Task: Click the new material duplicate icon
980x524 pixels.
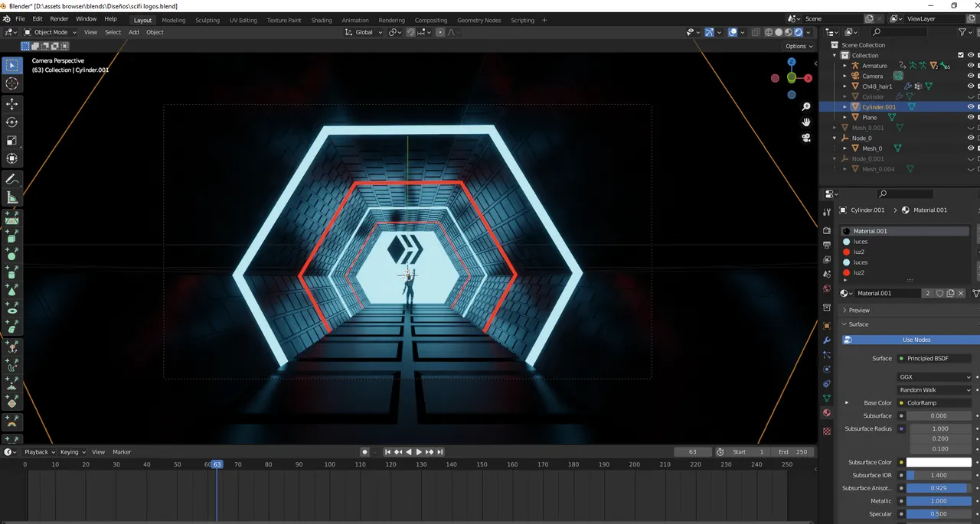Action: click(950, 293)
